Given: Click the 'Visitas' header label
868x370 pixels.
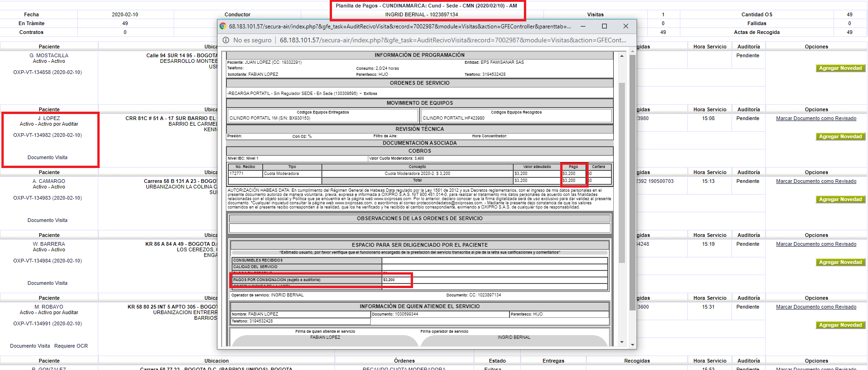Looking at the screenshot, I should [595, 15].
